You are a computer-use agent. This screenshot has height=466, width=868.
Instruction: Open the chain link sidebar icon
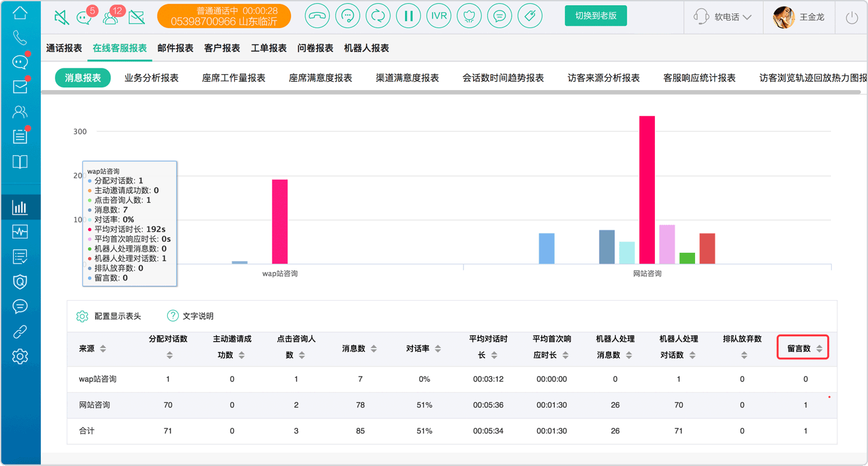coord(20,331)
